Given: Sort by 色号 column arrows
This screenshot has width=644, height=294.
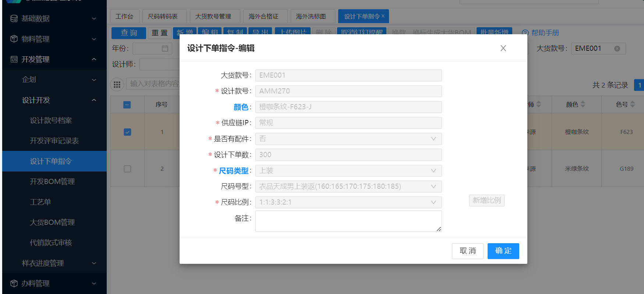Looking at the screenshot, I should pos(633,105).
